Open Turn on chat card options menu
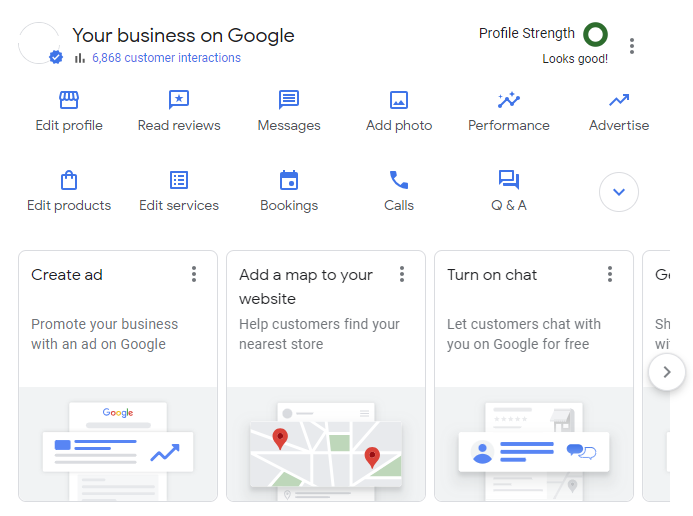The width and height of the screenshot is (693, 516). click(610, 274)
